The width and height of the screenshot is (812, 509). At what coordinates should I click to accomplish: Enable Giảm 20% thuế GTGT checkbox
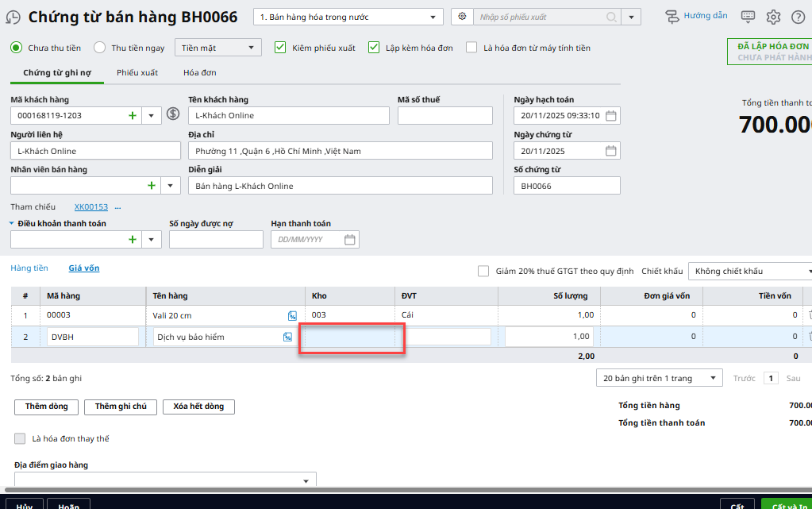tap(483, 271)
